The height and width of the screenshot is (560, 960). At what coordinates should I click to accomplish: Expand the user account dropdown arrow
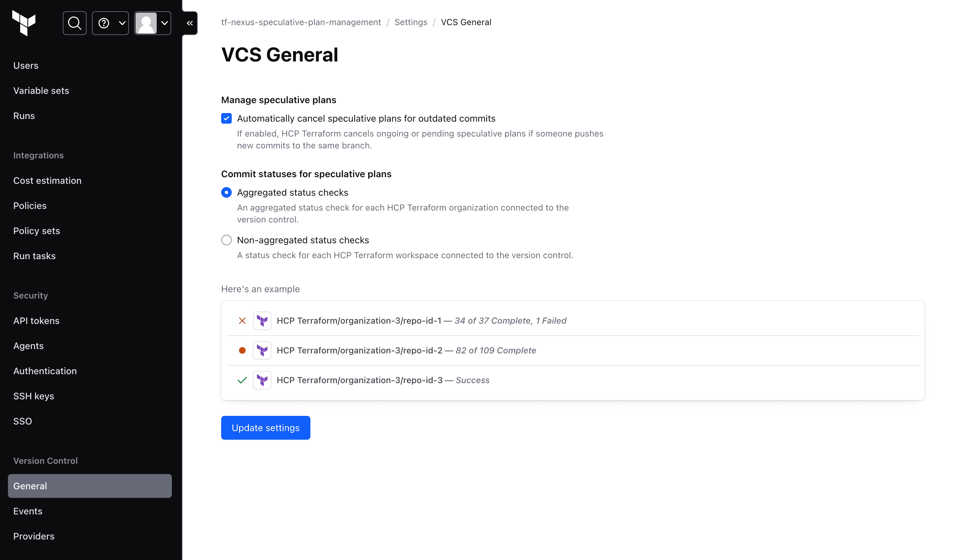[165, 23]
